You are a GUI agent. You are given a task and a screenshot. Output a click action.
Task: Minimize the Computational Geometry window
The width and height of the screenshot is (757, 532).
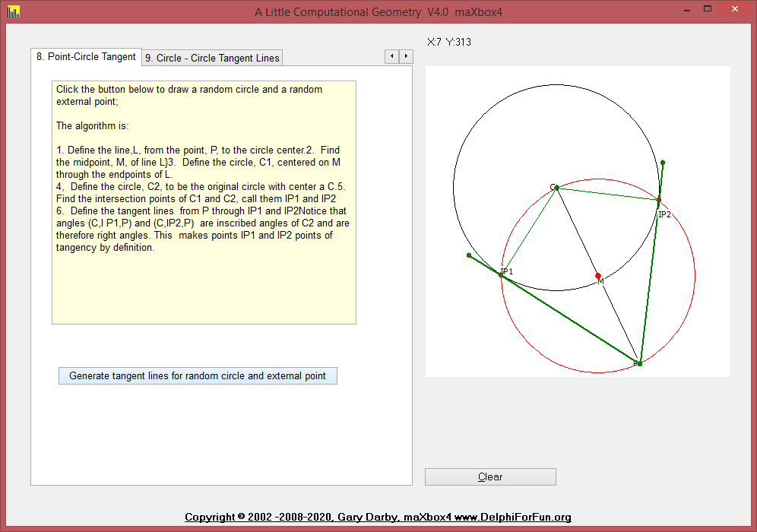point(686,10)
